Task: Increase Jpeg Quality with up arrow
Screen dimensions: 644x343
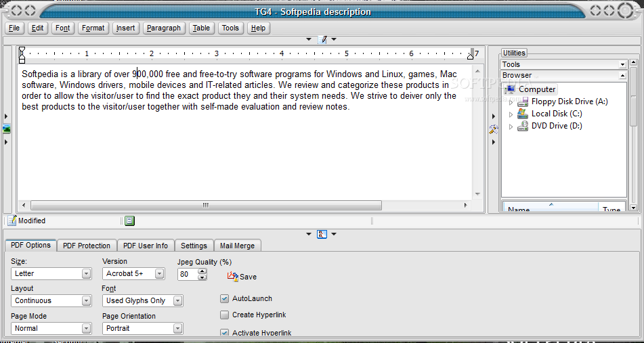Action: tap(202, 271)
